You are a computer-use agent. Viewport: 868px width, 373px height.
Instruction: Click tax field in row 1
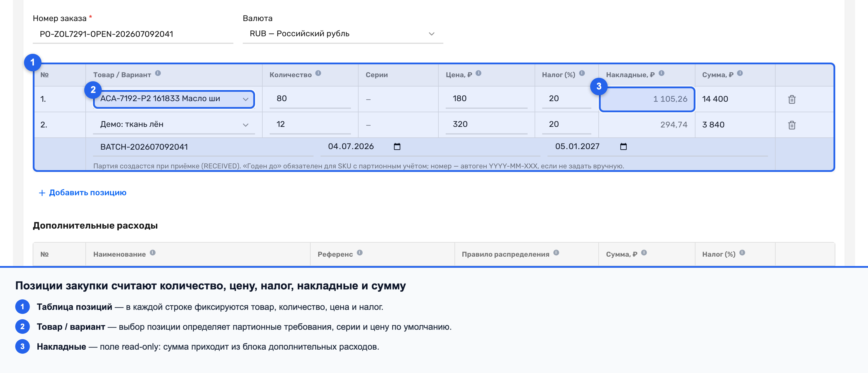pyautogui.click(x=566, y=99)
